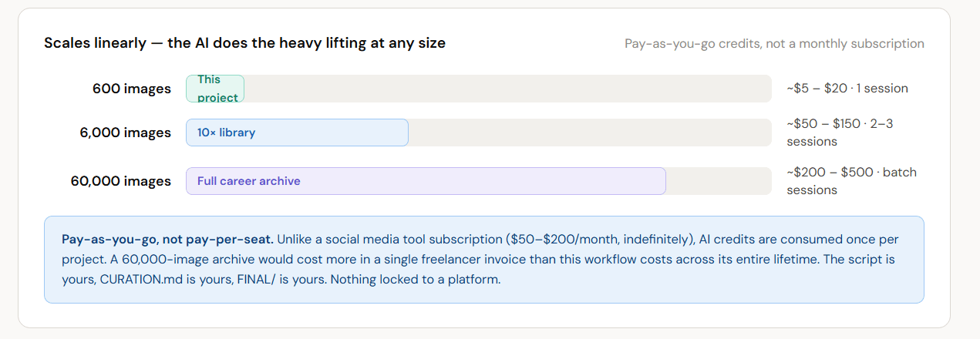Viewport: 980px width, 339px height.
Task: Click the 'Nothing locked to a platform.' sentence
Action: (x=416, y=279)
